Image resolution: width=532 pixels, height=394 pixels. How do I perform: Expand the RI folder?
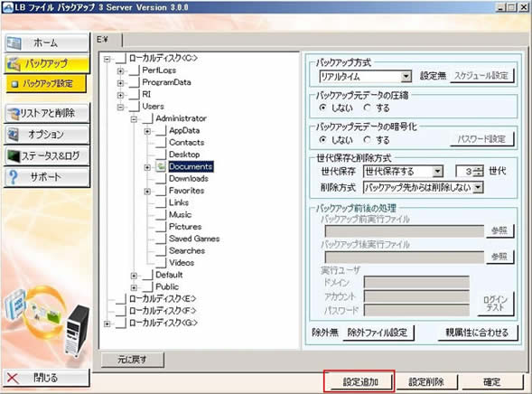click(x=120, y=95)
